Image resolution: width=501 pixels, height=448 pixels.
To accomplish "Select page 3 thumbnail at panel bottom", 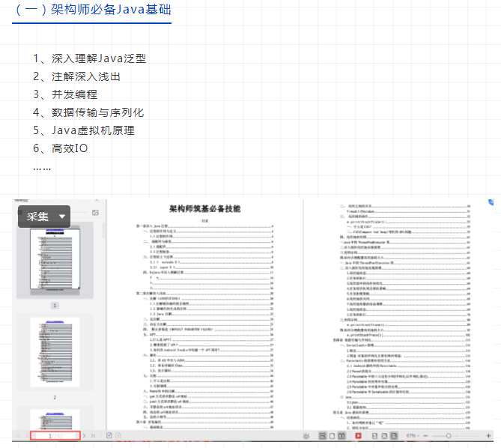I will click(x=55, y=420).
